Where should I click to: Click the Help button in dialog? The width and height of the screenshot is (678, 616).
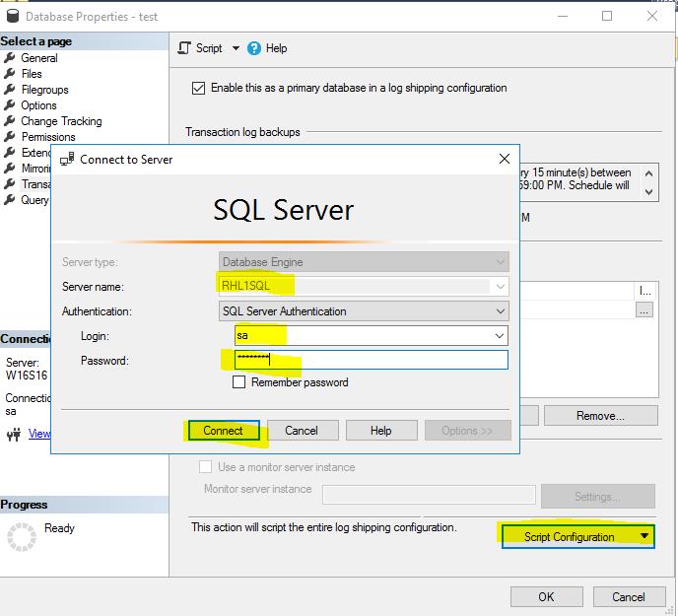(x=380, y=431)
